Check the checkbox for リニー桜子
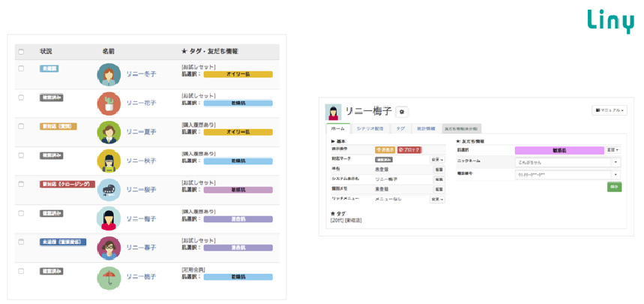 pyautogui.click(x=21, y=185)
